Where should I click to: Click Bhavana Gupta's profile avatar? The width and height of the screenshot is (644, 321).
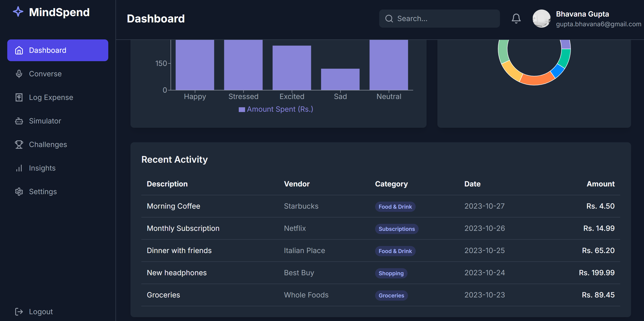(x=541, y=19)
